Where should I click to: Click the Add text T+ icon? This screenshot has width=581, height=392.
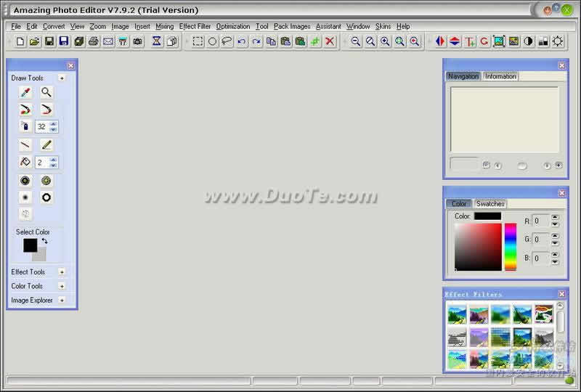pyautogui.click(x=470, y=41)
